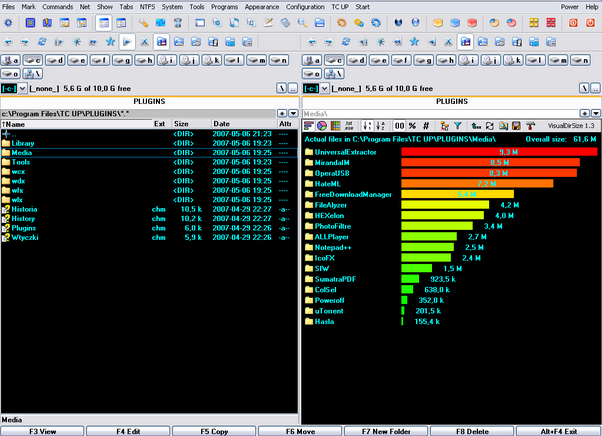Click the red cube icon in toolbar
The width and height of the screenshot is (602, 436).
[472, 23]
